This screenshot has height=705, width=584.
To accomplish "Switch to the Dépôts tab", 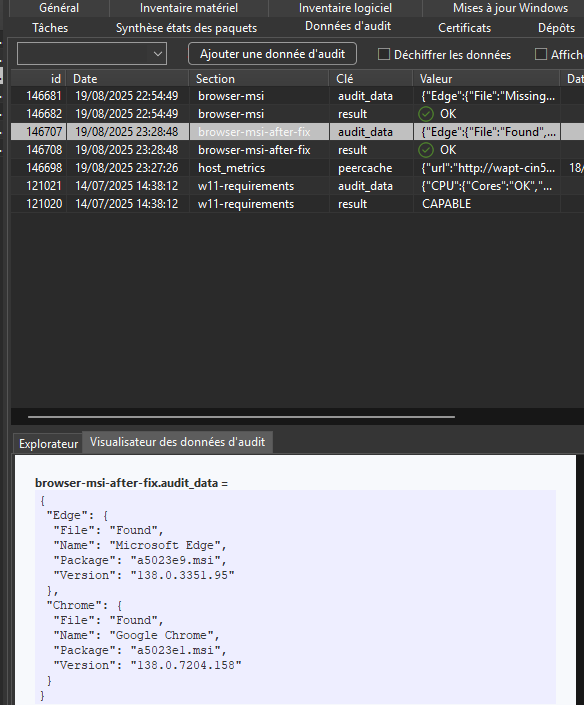I will tap(556, 28).
